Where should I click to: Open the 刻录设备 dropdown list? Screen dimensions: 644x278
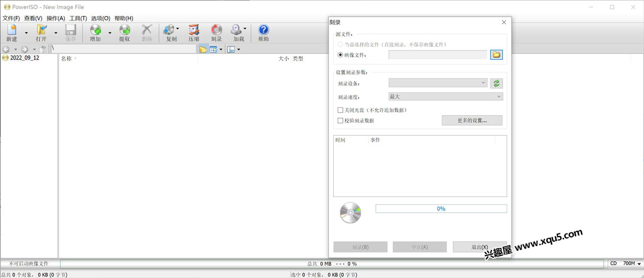pos(438,83)
